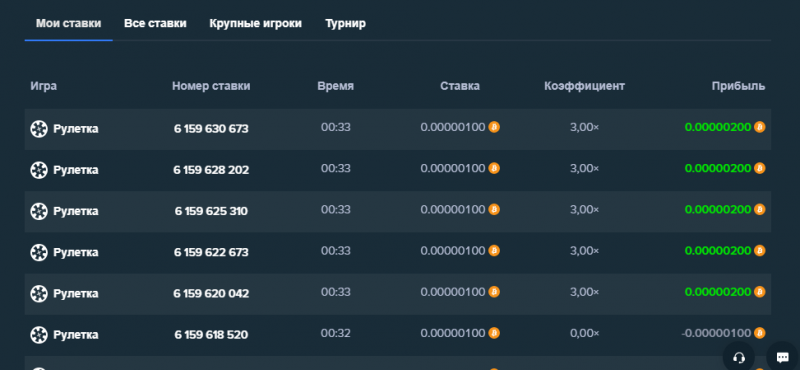Open bet number 6 159 620 042
The image size is (800, 370).
211,293
